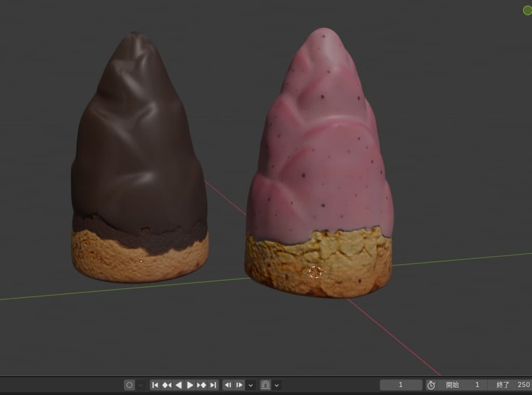Toggle the auto keying record button
The height and width of the screenshot is (395, 532).
click(x=129, y=385)
